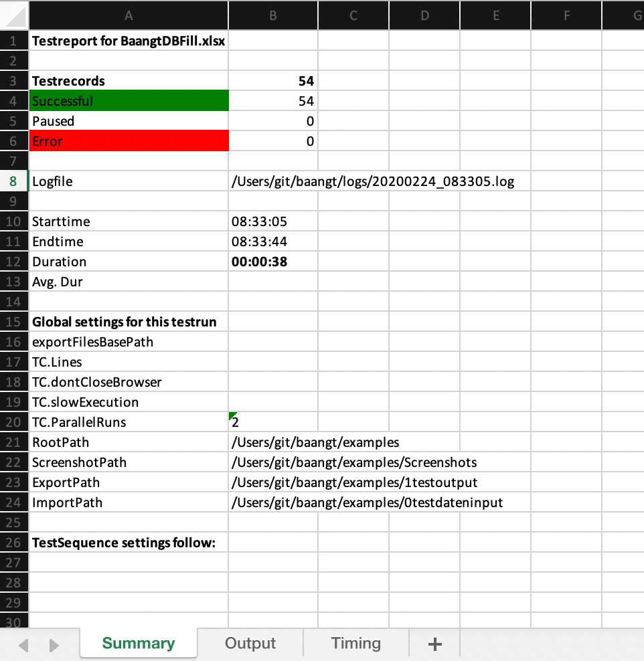Screen dimensions: 644x661
Task: Click the green 'Successful' cell
Action: [x=129, y=101]
